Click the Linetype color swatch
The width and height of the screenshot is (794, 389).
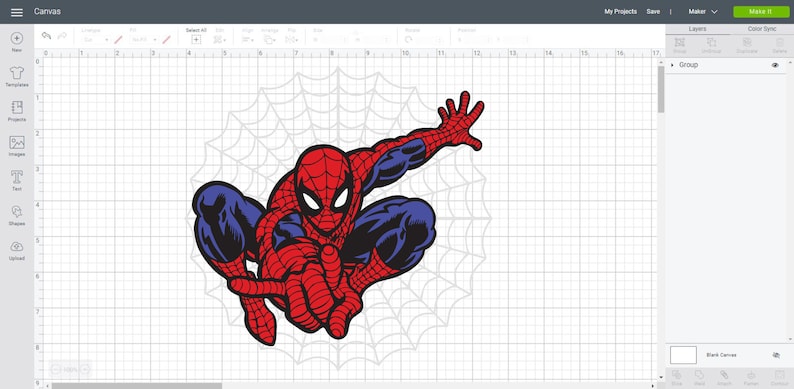coord(118,40)
